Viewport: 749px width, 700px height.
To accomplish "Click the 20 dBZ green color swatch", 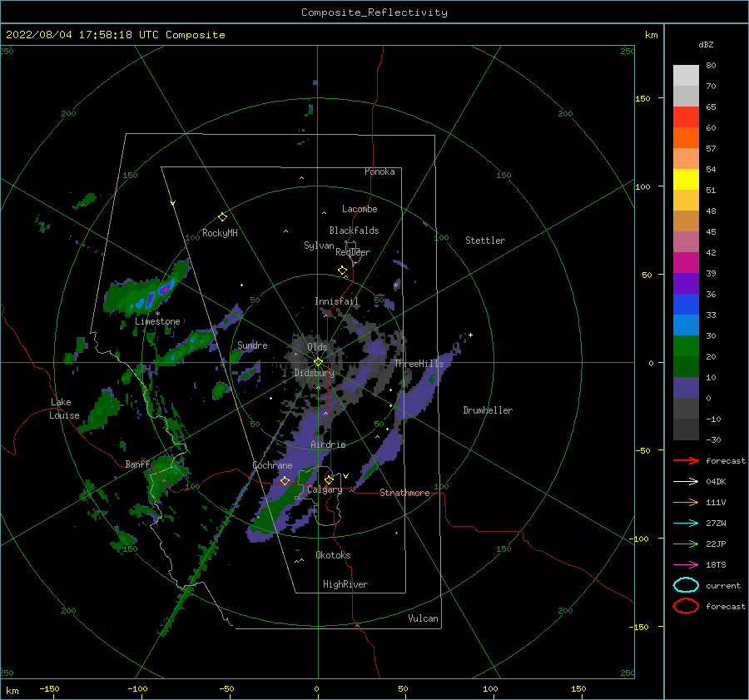I will click(686, 346).
